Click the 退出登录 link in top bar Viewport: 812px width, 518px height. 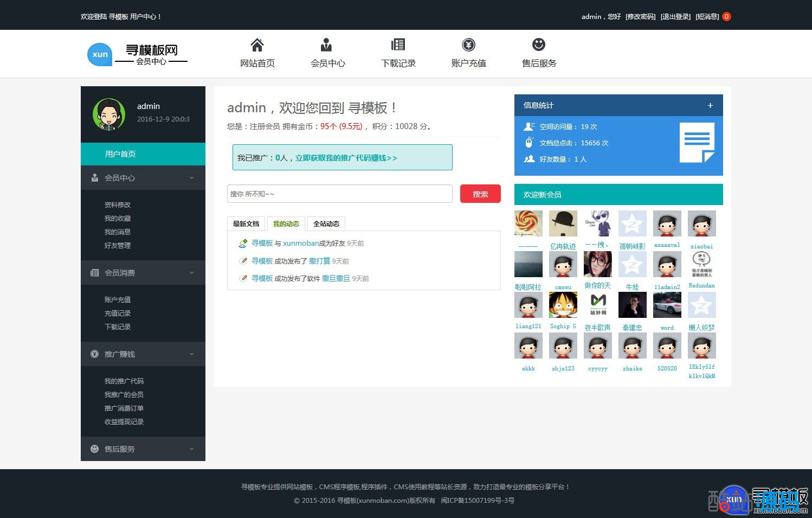pos(675,17)
